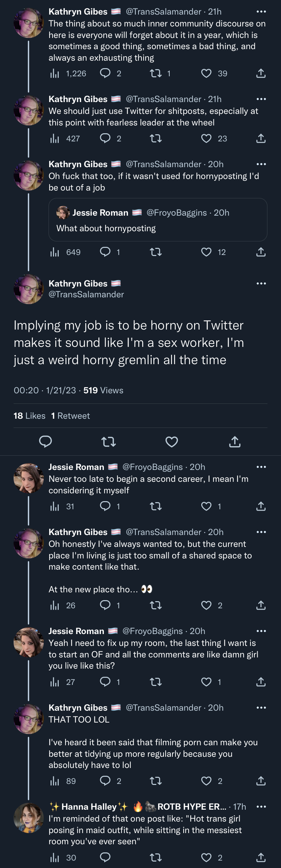
Task: Like the main tweet with heart icon
Action: click(x=171, y=442)
